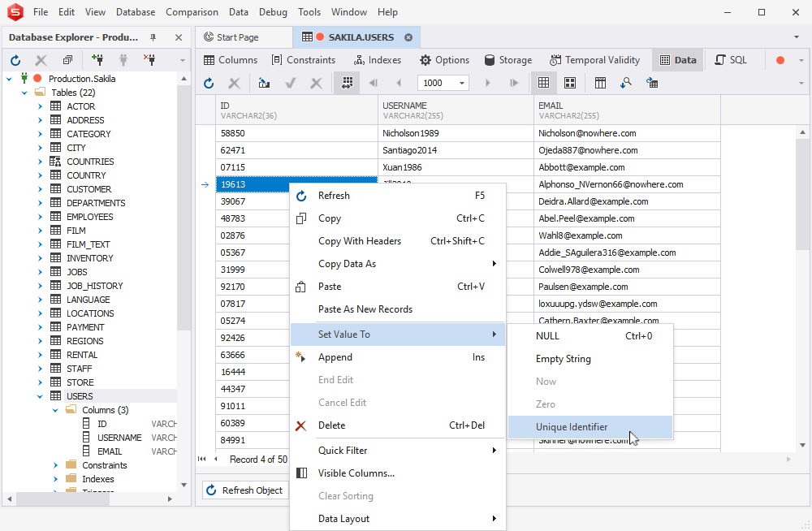The image size is (812, 531).
Task: Open Data Layout submenu
Action: pos(397,519)
